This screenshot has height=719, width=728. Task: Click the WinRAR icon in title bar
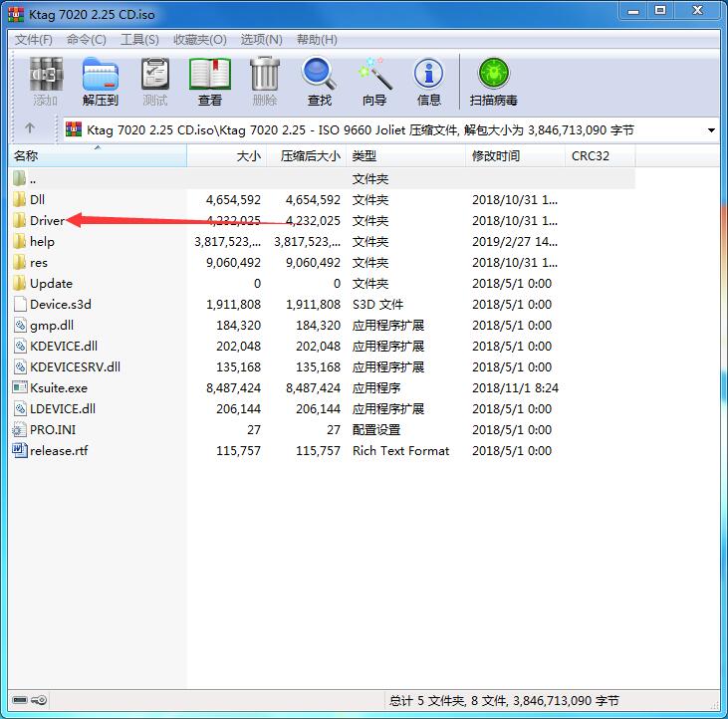16,14
